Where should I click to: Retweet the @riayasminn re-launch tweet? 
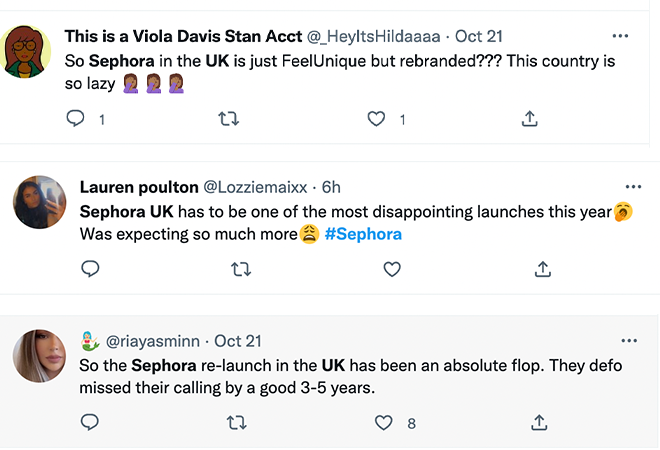[x=237, y=423]
